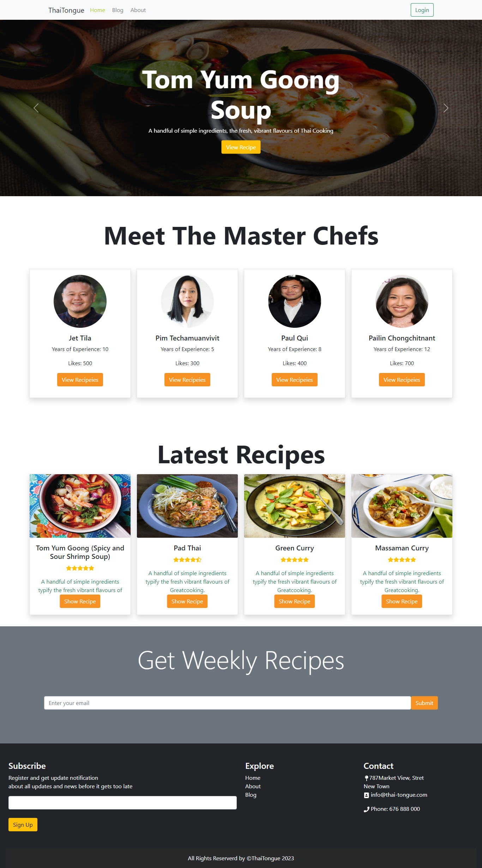Click the Tom Yum Goong star rating
This screenshot has width=482, height=868.
pos(80,568)
